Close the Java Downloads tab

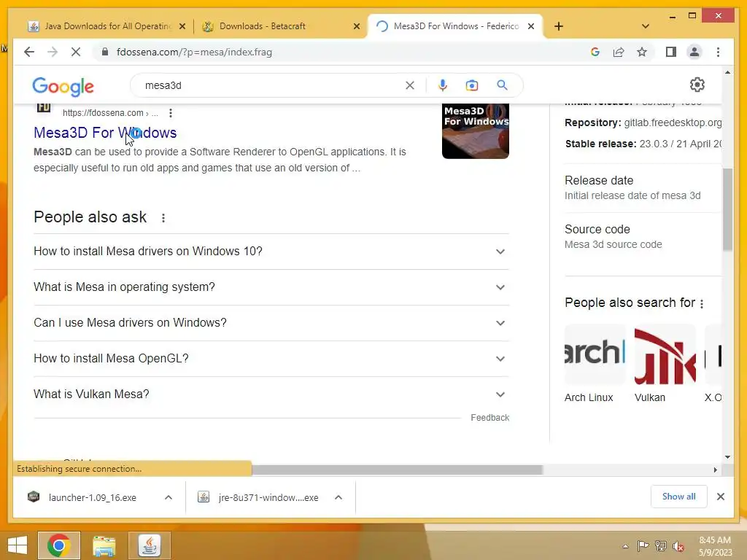pyautogui.click(x=182, y=26)
